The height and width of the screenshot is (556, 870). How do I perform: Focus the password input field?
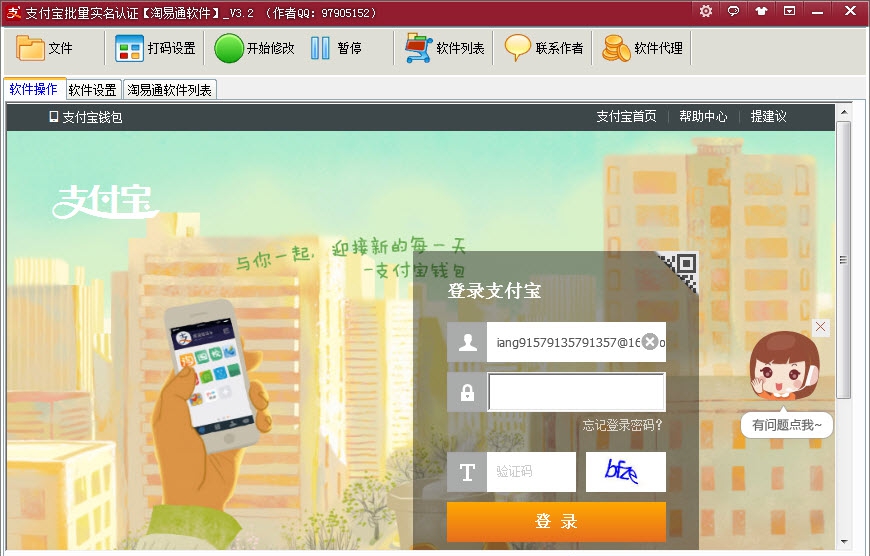576,392
